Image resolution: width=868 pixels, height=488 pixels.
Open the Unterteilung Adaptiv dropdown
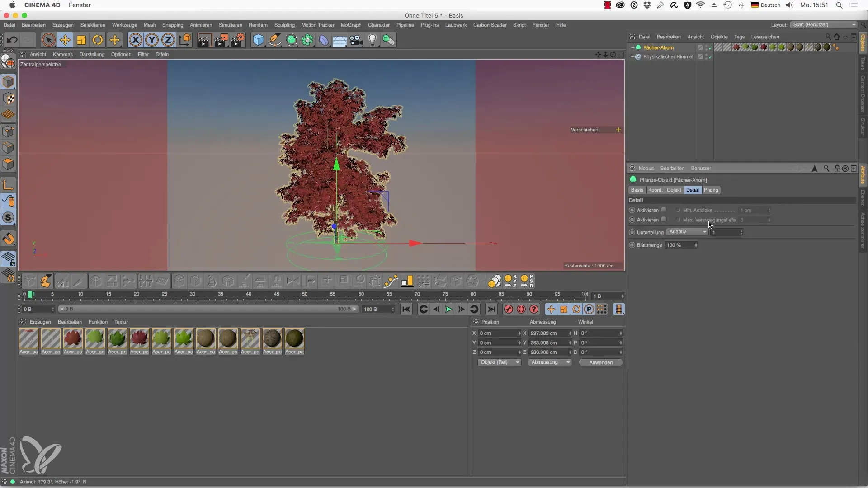tap(687, 232)
